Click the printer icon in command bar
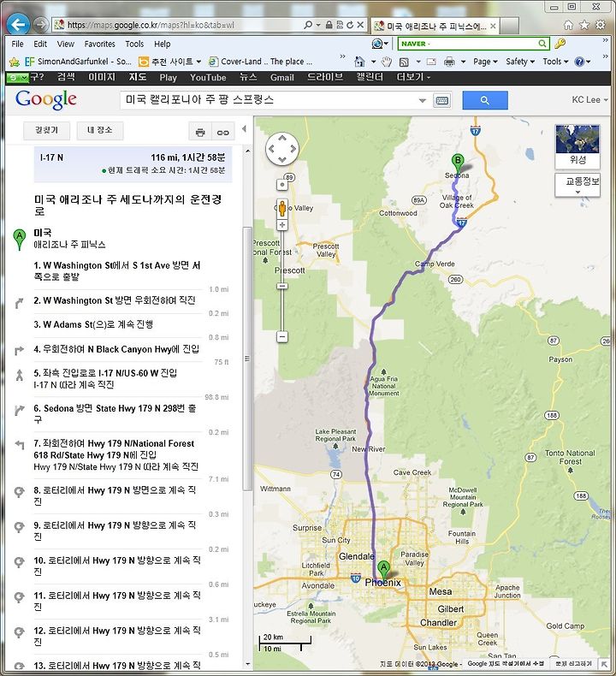The width and height of the screenshot is (616, 676). pyautogui.click(x=449, y=62)
